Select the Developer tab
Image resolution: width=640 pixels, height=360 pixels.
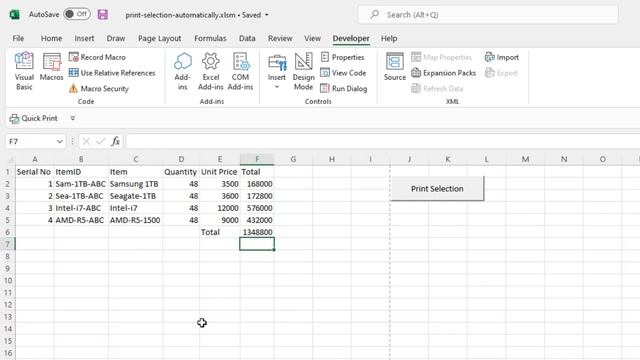[x=351, y=38]
